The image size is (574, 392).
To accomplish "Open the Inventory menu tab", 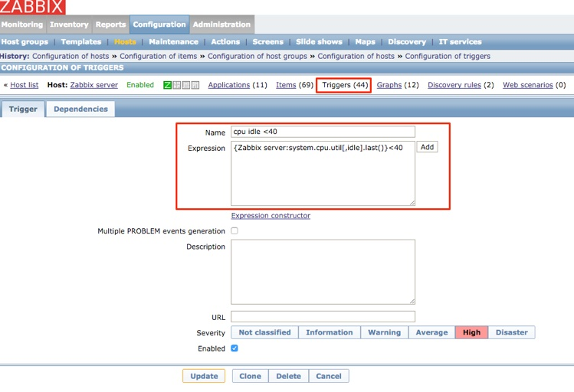I will [x=69, y=24].
